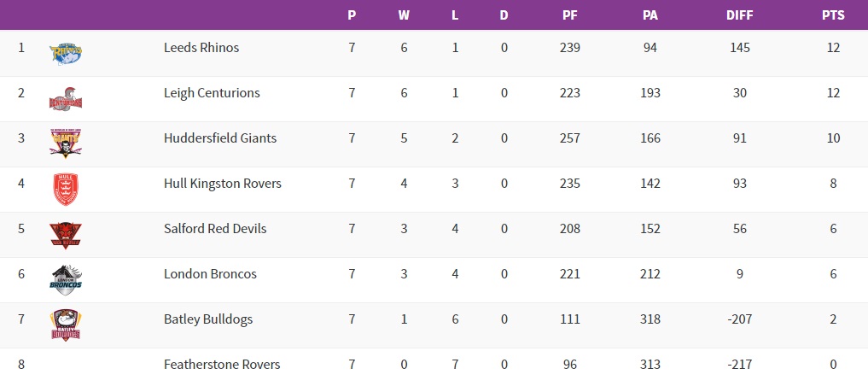Viewport: 868px width, 392px height.
Task: Click the rank number 8 cell
Action: pyautogui.click(x=21, y=365)
